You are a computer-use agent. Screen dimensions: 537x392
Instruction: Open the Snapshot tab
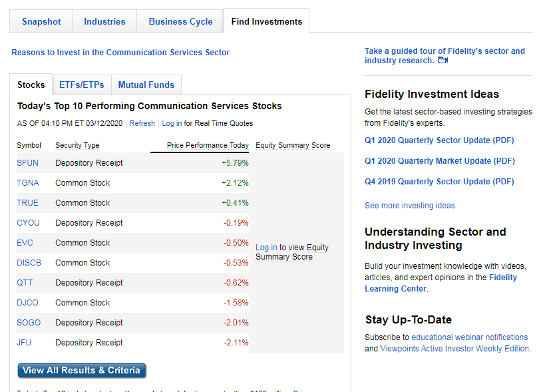click(x=41, y=21)
